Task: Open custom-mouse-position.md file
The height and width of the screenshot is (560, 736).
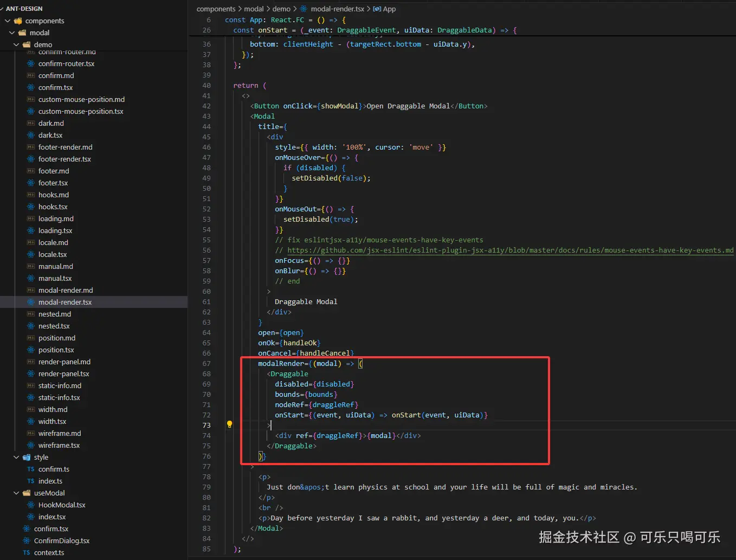Action: [81, 99]
